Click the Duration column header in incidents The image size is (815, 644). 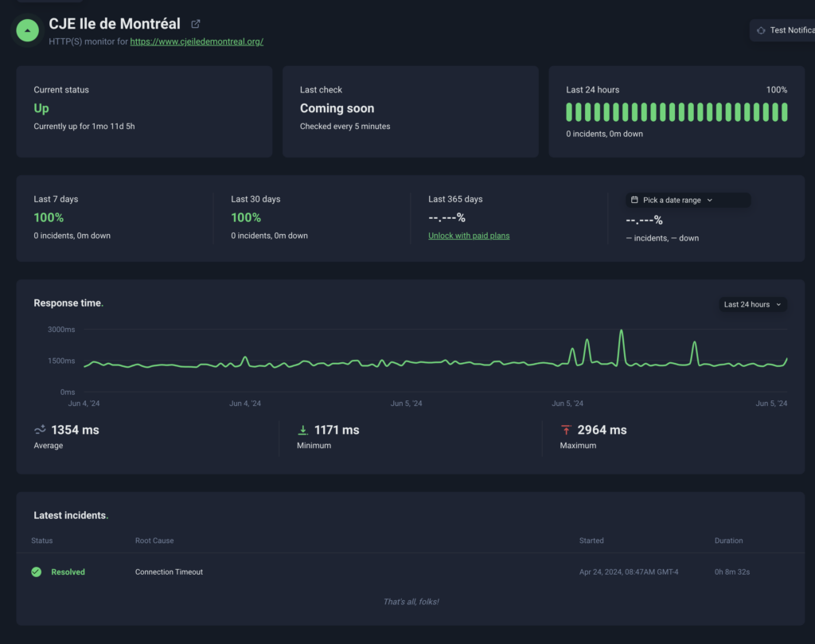pos(728,541)
